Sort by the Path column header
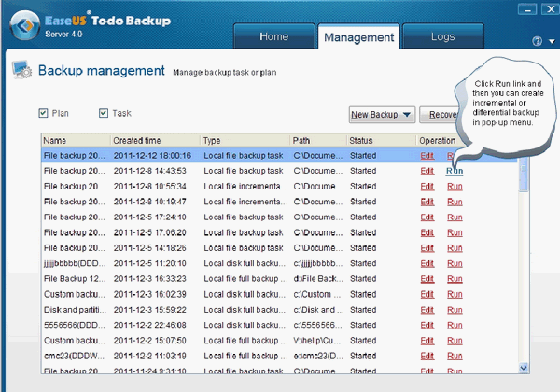The height and width of the screenshot is (392, 560). (x=318, y=141)
